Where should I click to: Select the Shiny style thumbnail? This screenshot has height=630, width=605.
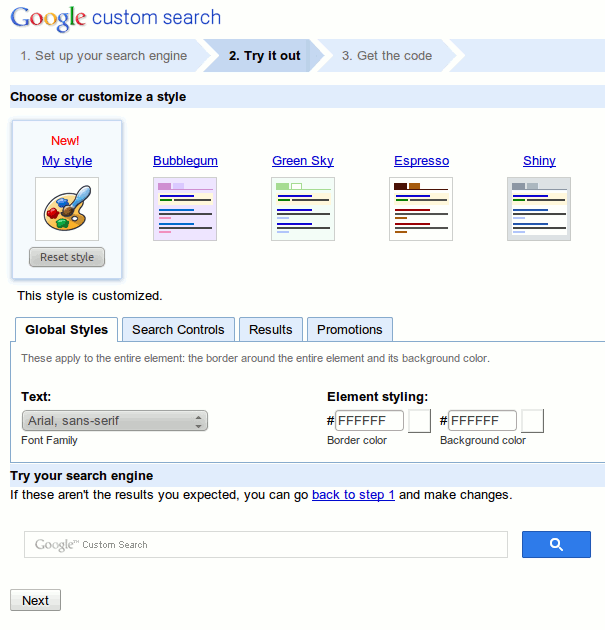pyautogui.click(x=539, y=209)
